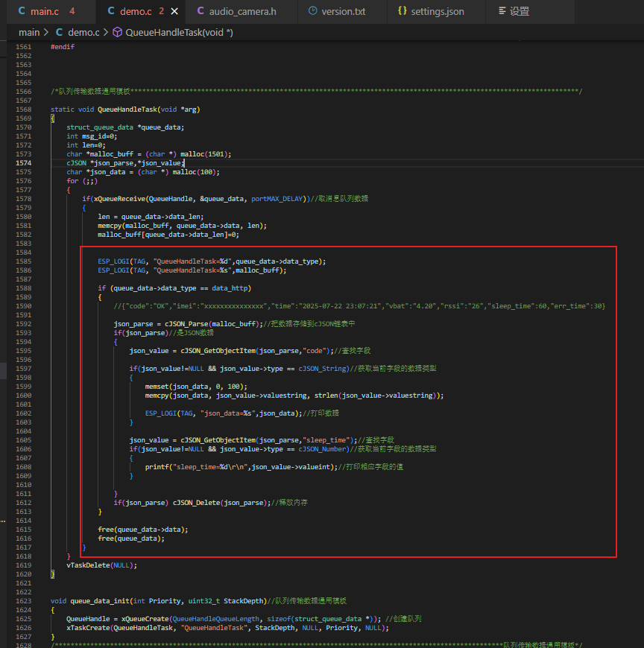Screen dimensions: 644x648
Task: Click the C file icon on demo.c tab
Action: (111, 10)
